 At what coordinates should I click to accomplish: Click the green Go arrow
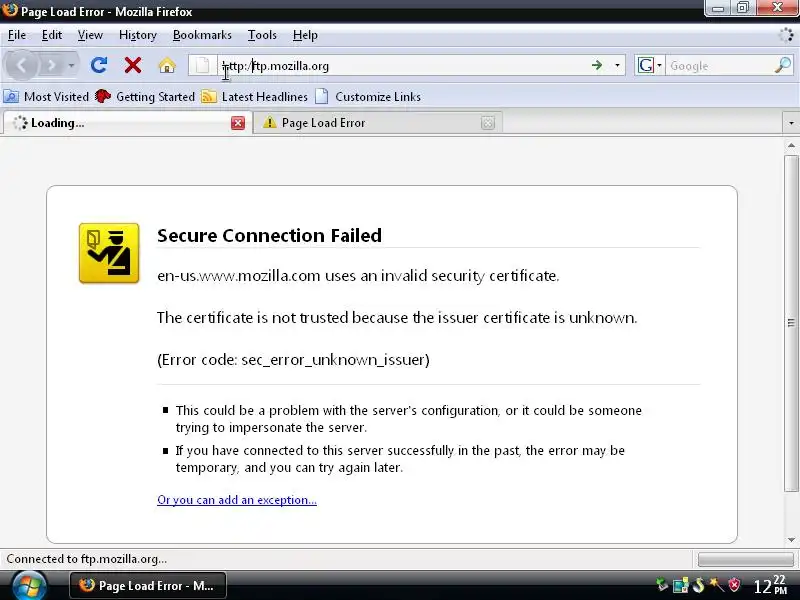click(596, 65)
